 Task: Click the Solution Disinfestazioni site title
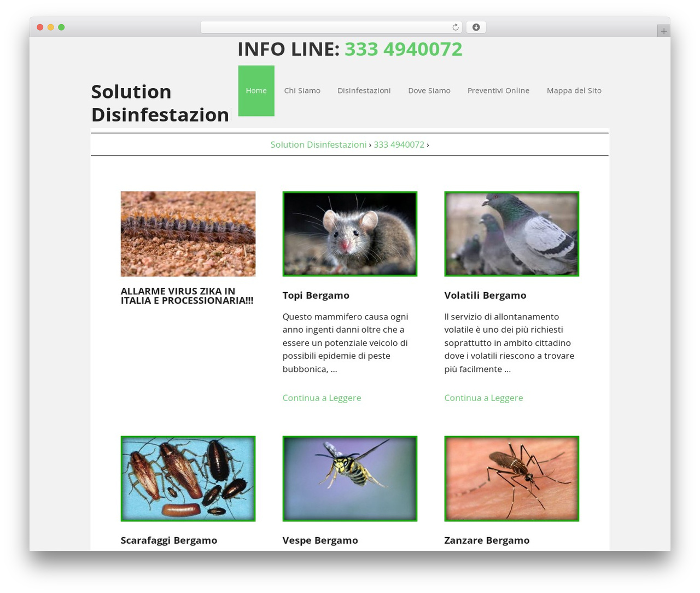point(161,103)
